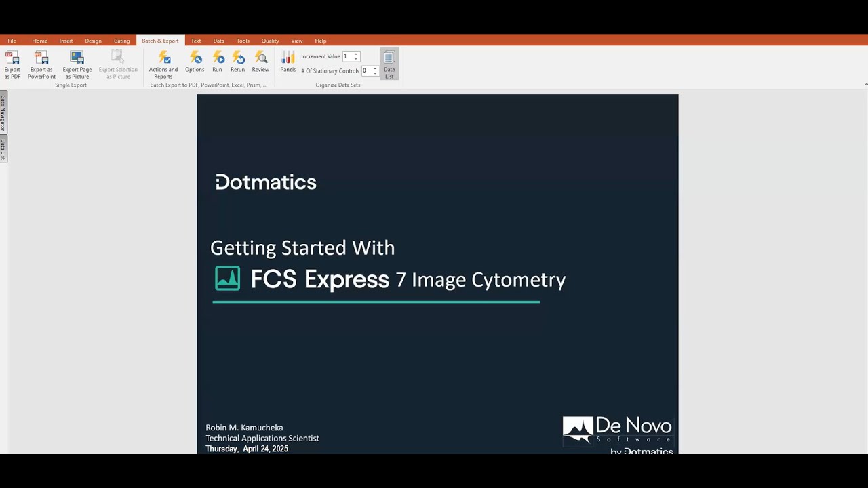The image size is (868, 488).
Task: Click the 'Organize Data Sets' group label
Action: point(338,85)
